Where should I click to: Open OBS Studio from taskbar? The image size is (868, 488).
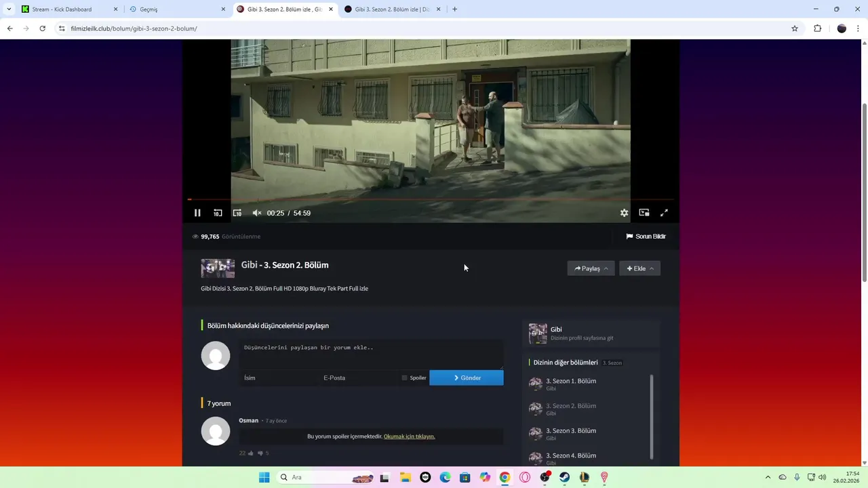pos(545,477)
